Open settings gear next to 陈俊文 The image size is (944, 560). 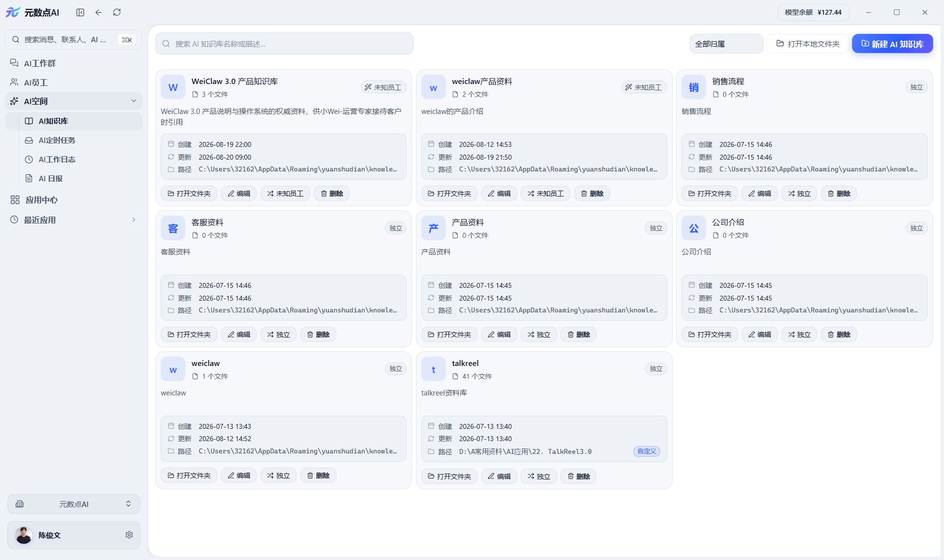point(129,535)
